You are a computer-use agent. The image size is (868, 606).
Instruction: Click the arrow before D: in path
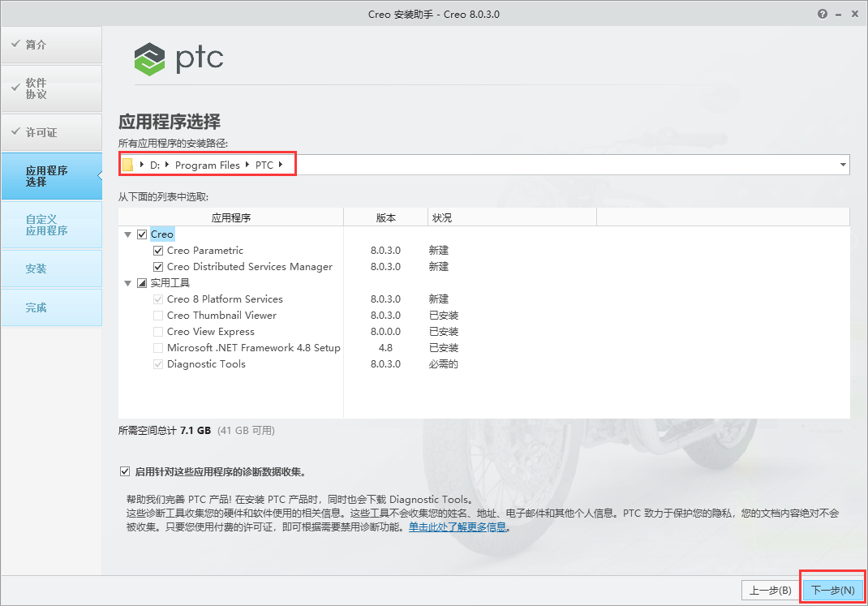(x=142, y=165)
